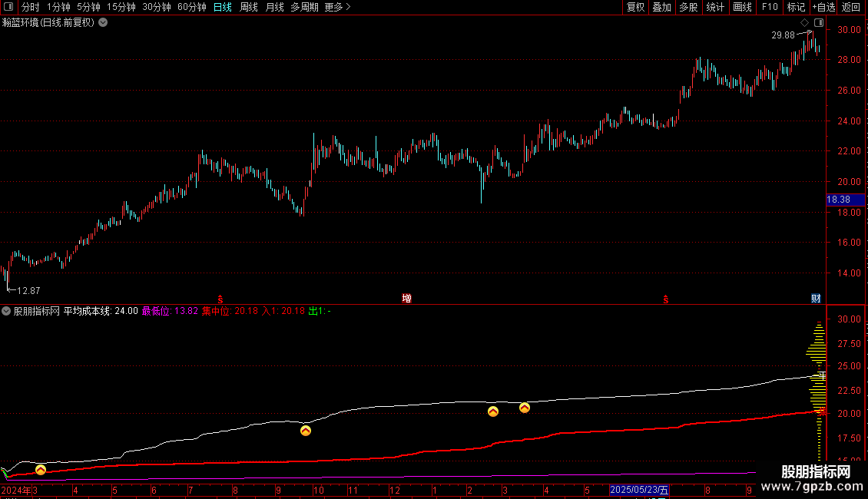Select the 60分钟 period

[192, 7]
